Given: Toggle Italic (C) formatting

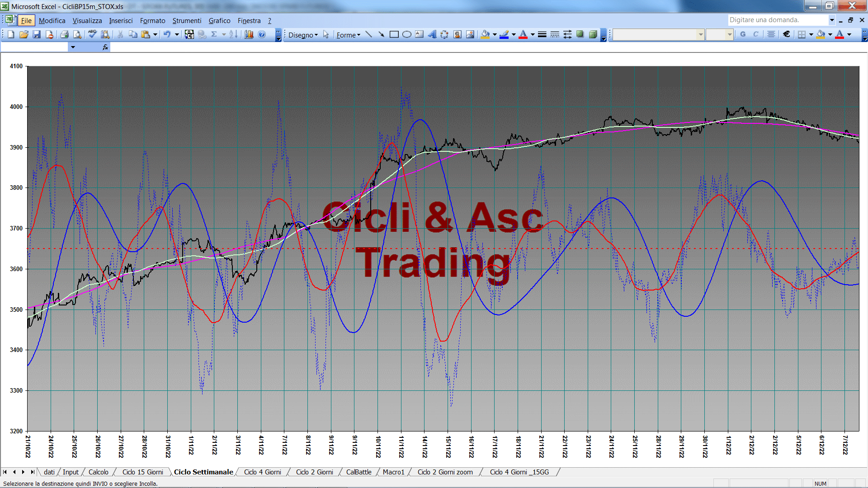Looking at the screenshot, I should tap(755, 34).
